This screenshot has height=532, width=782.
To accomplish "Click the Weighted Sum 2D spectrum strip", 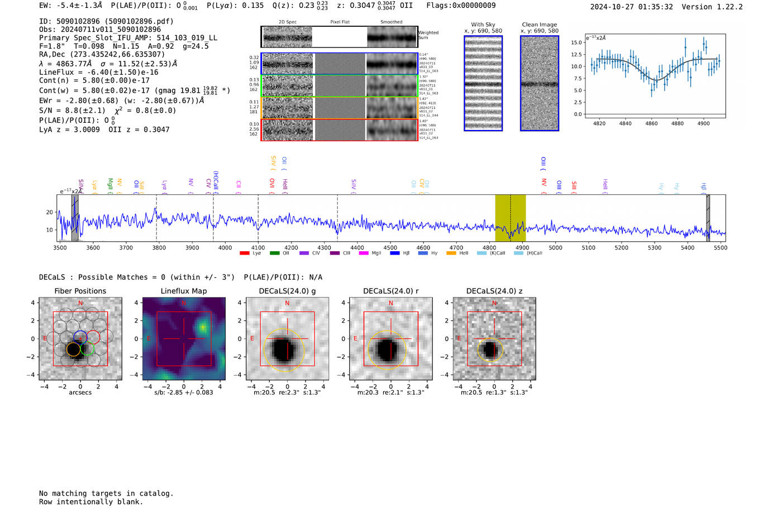I will click(x=339, y=37).
